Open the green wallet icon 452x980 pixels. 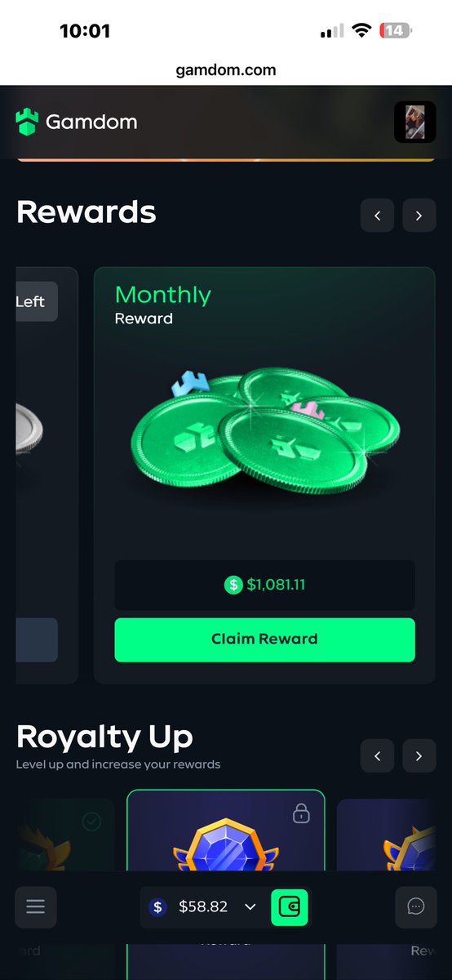(x=290, y=907)
